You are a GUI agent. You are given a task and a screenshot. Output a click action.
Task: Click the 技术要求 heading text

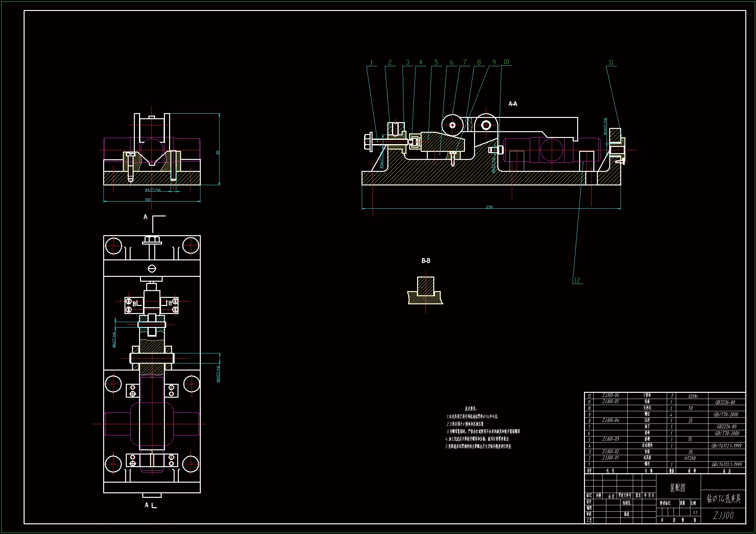click(471, 409)
